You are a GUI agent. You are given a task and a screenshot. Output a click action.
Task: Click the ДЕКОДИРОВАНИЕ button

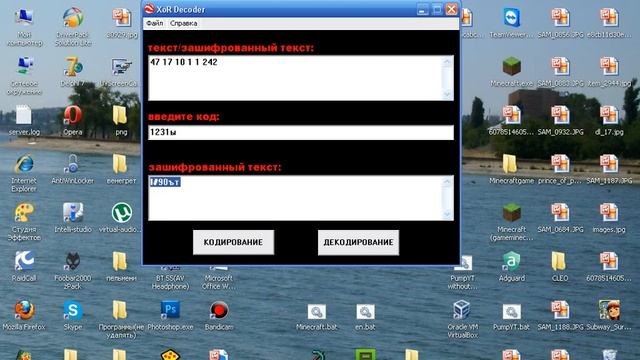point(358,242)
